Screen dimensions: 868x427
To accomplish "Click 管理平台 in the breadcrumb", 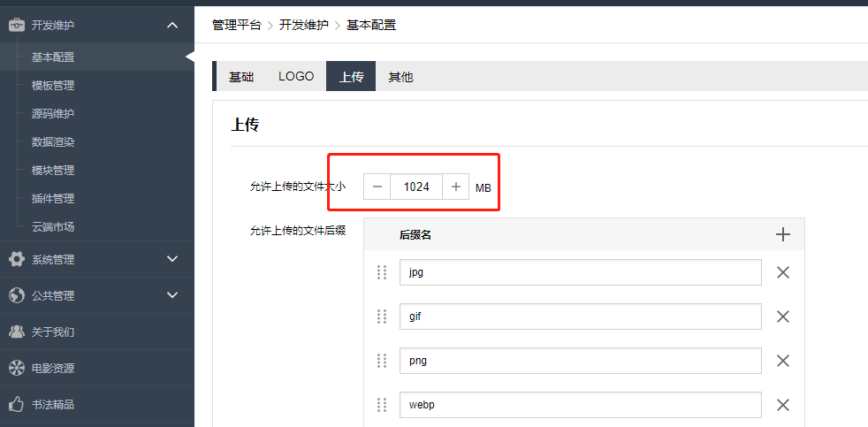I will [x=237, y=25].
